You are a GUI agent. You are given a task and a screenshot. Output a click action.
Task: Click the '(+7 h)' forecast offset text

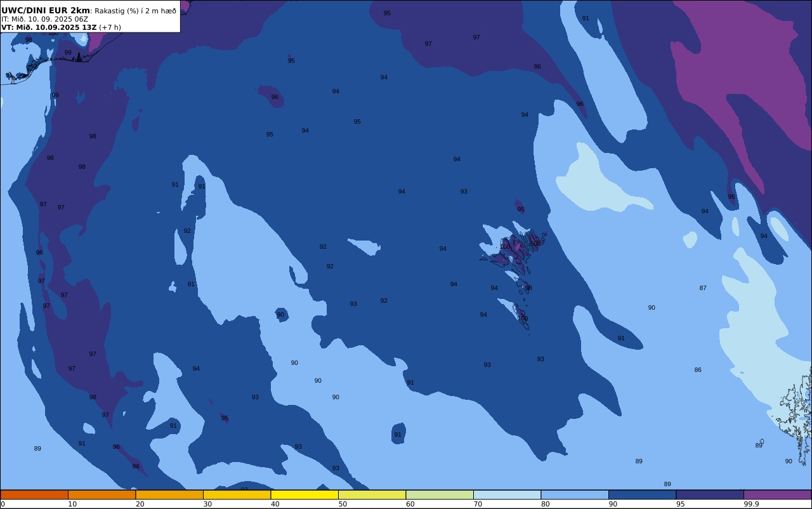tap(110, 27)
